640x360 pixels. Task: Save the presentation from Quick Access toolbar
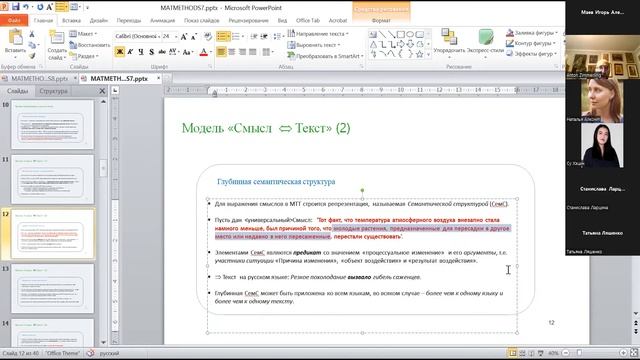tap(16, 7)
